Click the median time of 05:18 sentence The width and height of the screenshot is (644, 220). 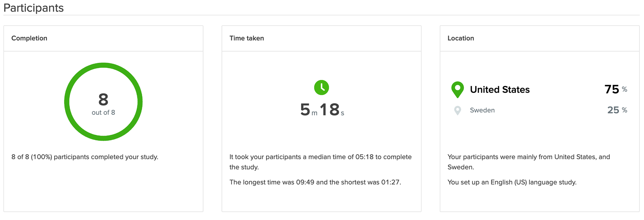(x=320, y=162)
